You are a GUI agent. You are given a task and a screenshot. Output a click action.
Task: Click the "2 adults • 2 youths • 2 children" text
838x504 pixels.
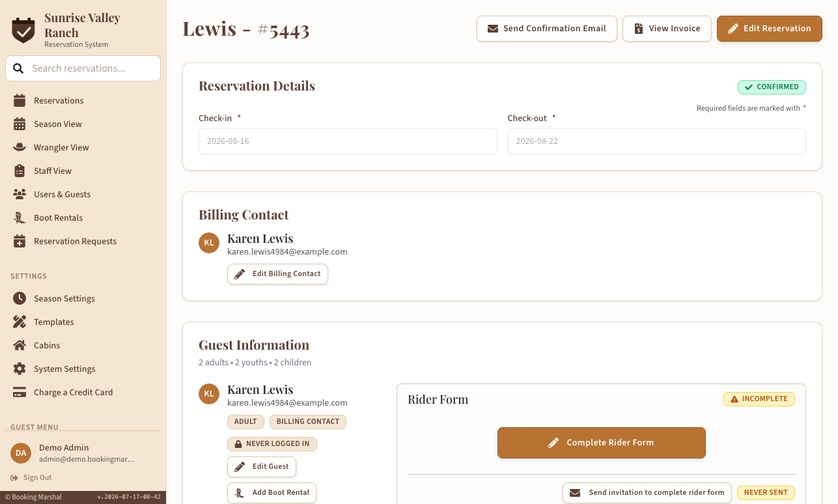click(255, 363)
